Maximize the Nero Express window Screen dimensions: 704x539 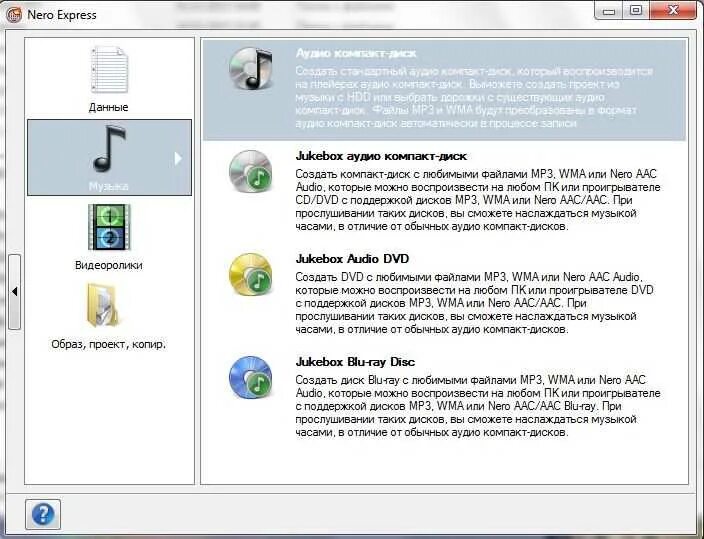coord(636,11)
